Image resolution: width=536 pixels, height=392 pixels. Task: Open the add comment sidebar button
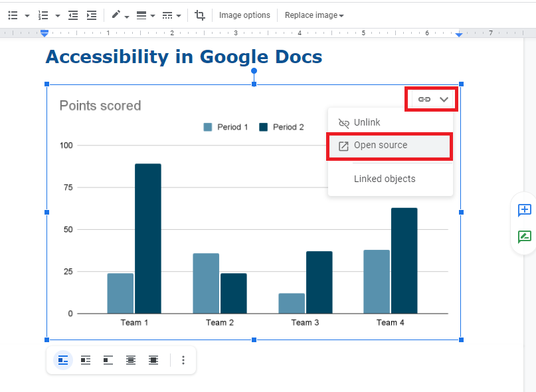pyautogui.click(x=524, y=211)
